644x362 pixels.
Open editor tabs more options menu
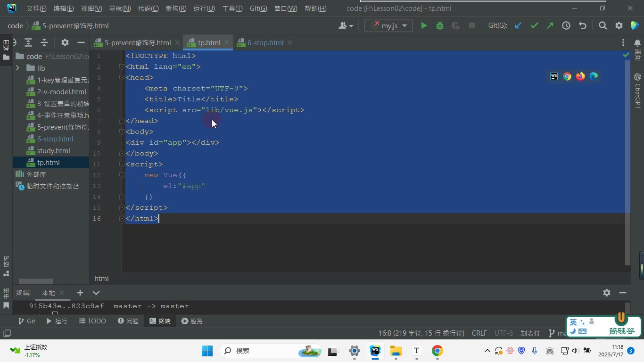pyautogui.click(x=623, y=42)
